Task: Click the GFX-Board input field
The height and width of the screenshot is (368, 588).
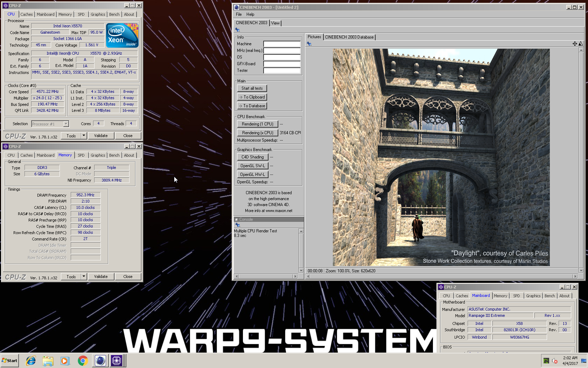Action: click(282, 64)
